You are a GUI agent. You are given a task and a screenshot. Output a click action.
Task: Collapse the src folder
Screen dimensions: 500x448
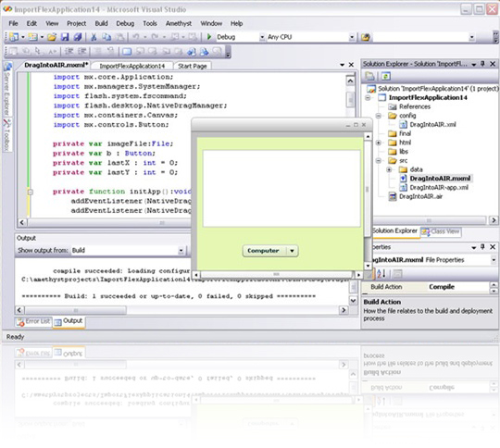[x=379, y=160]
